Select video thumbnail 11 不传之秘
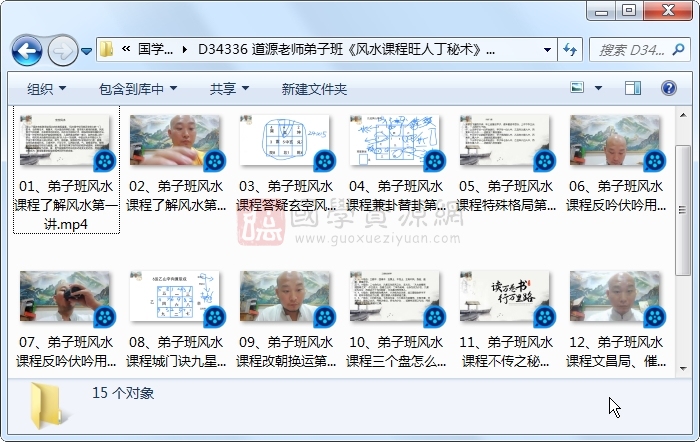The image size is (700, 442). point(505,298)
